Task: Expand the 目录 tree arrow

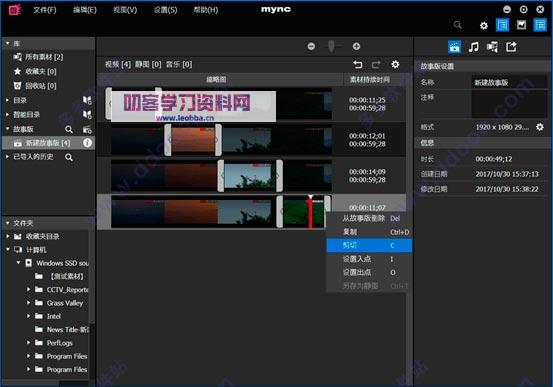Action: click(7, 100)
